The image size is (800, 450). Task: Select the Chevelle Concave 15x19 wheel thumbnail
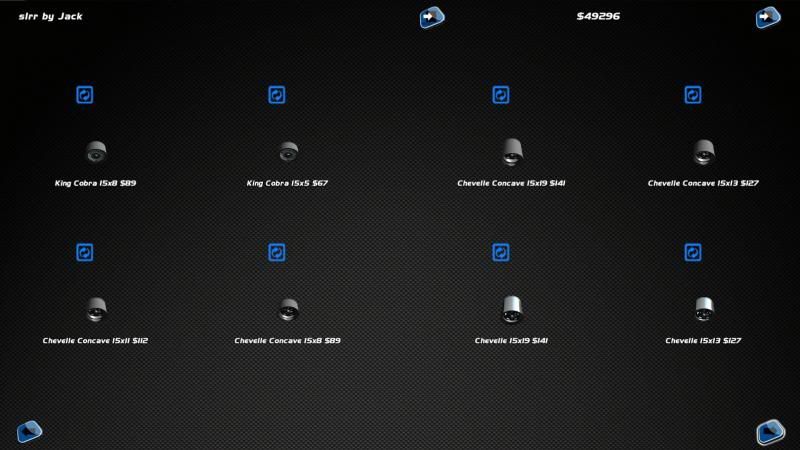pyautogui.click(x=512, y=152)
